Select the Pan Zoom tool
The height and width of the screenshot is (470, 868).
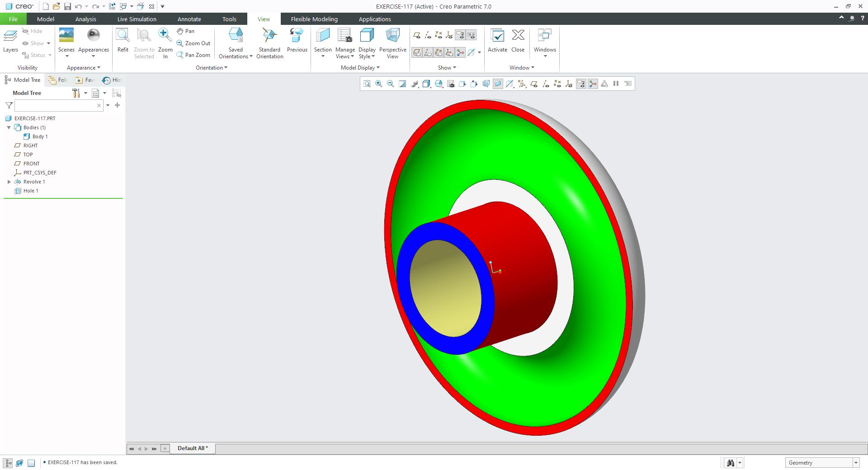(193, 55)
